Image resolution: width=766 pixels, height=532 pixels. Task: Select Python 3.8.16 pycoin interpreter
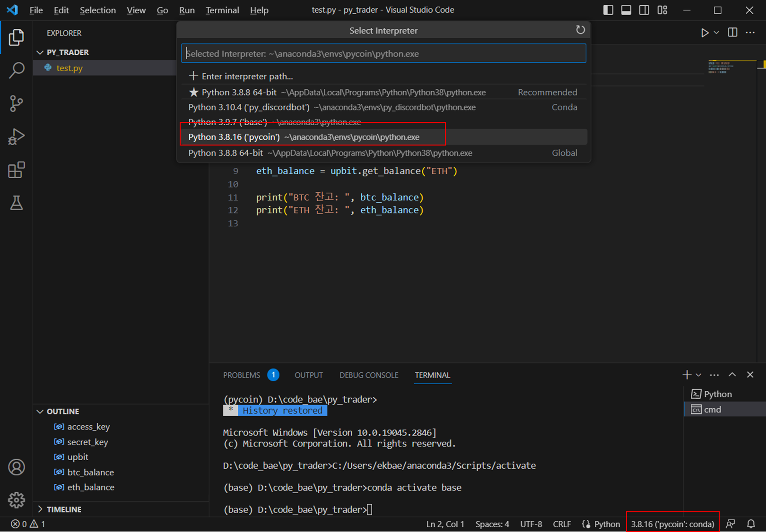(x=384, y=137)
